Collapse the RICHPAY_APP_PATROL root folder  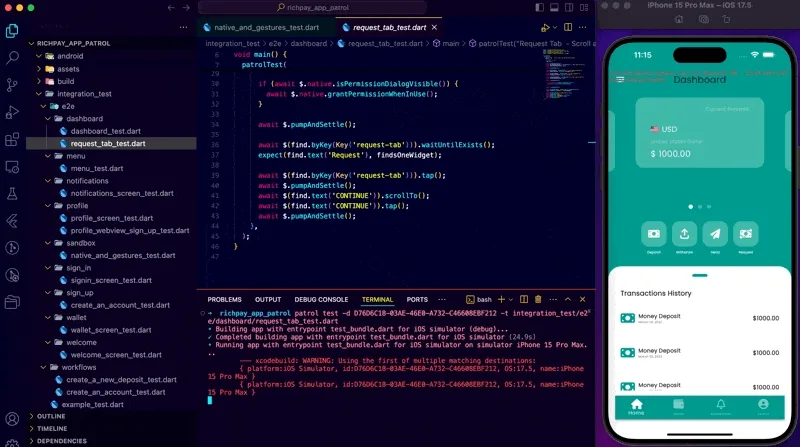(x=32, y=43)
